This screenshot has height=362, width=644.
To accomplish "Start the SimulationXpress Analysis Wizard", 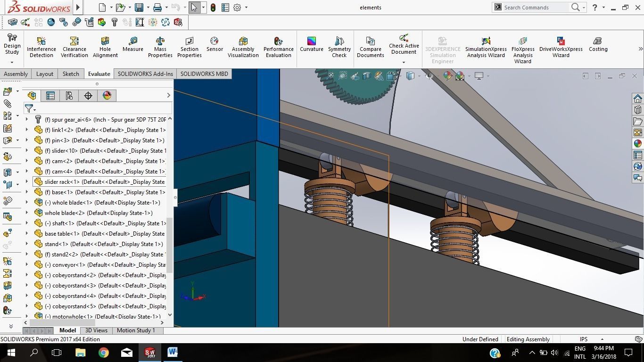I will (x=486, y=47).
